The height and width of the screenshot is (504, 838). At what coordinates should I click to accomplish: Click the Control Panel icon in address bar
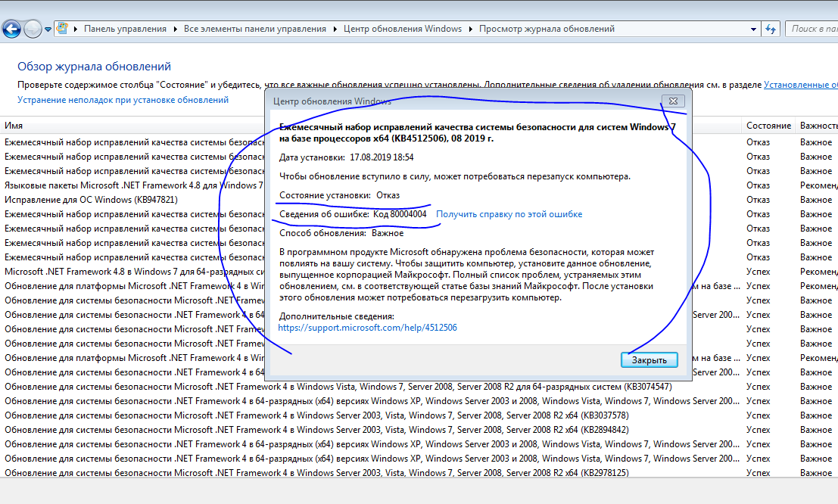click(64, 29)
